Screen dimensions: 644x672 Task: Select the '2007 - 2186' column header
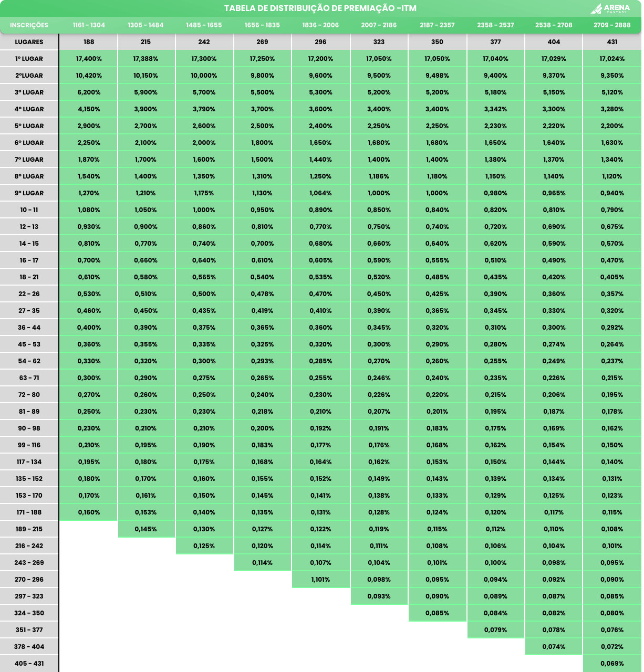coord(379,25)
